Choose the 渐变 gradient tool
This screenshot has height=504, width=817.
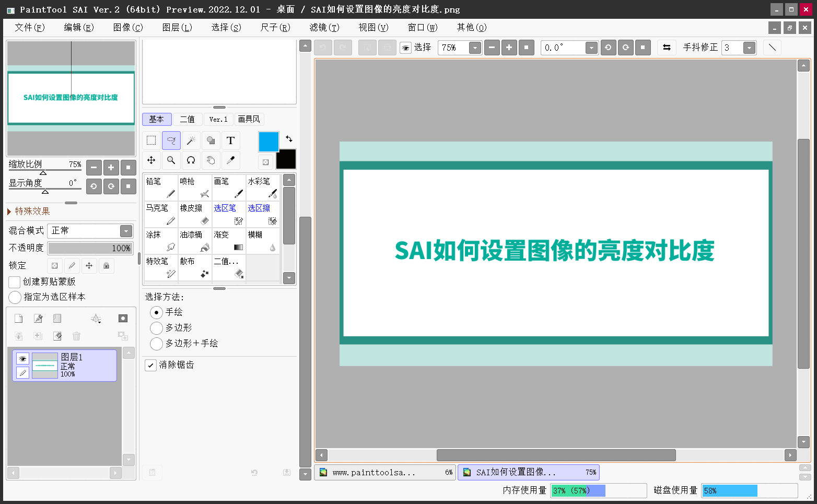(229, 241)
